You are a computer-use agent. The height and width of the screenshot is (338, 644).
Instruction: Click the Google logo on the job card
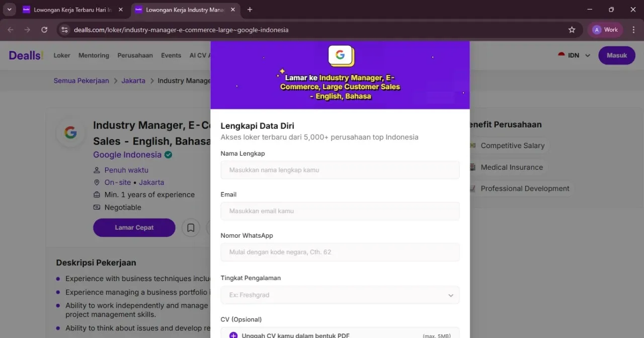[x=70, y=133]
